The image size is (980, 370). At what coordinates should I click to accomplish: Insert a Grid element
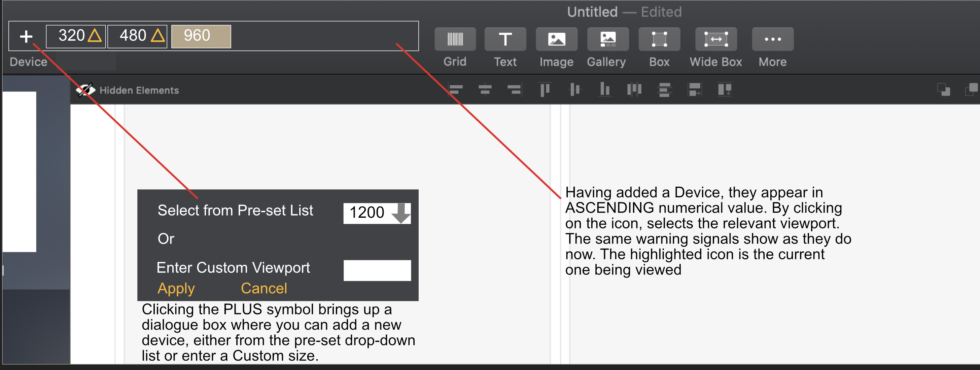tap(455, 39)
